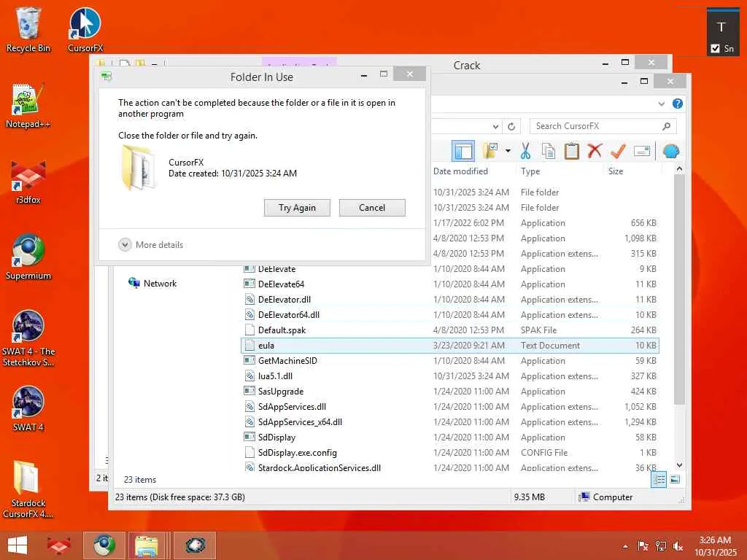The image size is (747, 560).
Task: Open r3dfox desktop shortcut
Action: pyautogui.click(x=28, y=182)
